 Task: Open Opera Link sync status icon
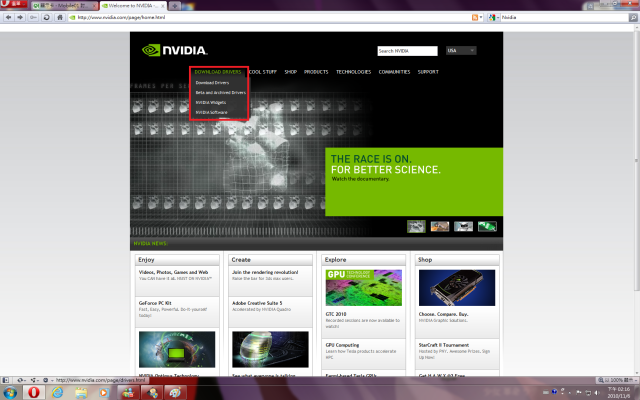click(20, 380)
